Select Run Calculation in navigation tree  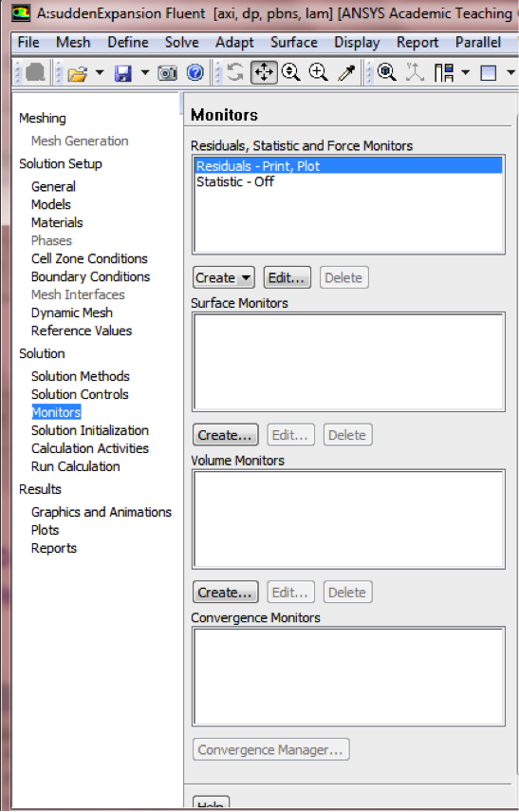tap(76, 466)
